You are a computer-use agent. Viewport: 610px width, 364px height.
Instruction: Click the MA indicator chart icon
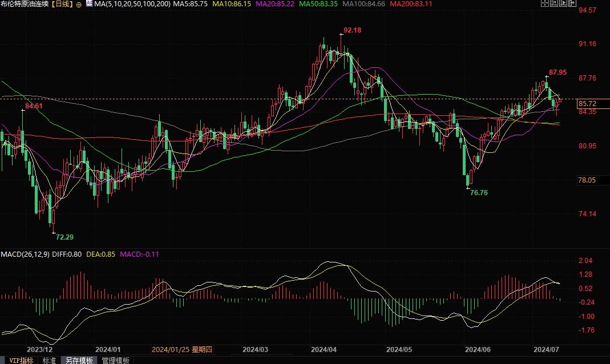[88, 5]
